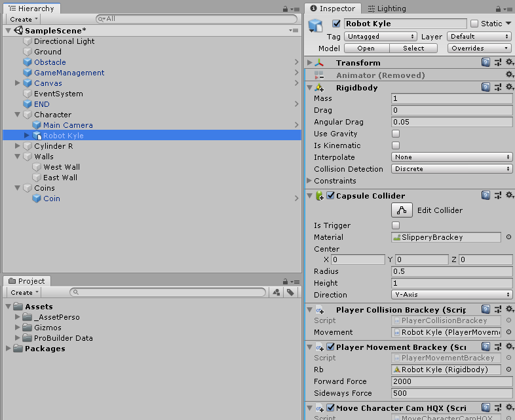
Task: Open Player Movement Brackey help icon
Action: (486, 347)
